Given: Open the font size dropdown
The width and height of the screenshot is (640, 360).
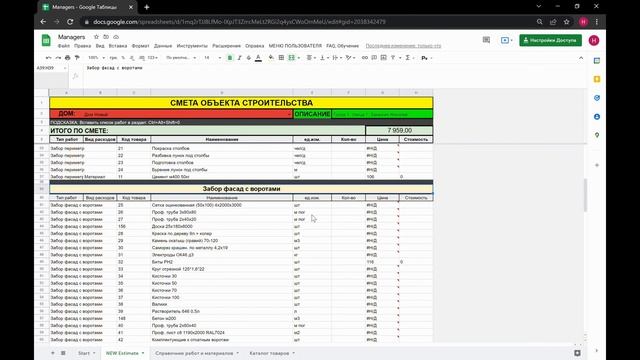Looking at the screenshot, I should pyautogui.click(x=212, y=58).
